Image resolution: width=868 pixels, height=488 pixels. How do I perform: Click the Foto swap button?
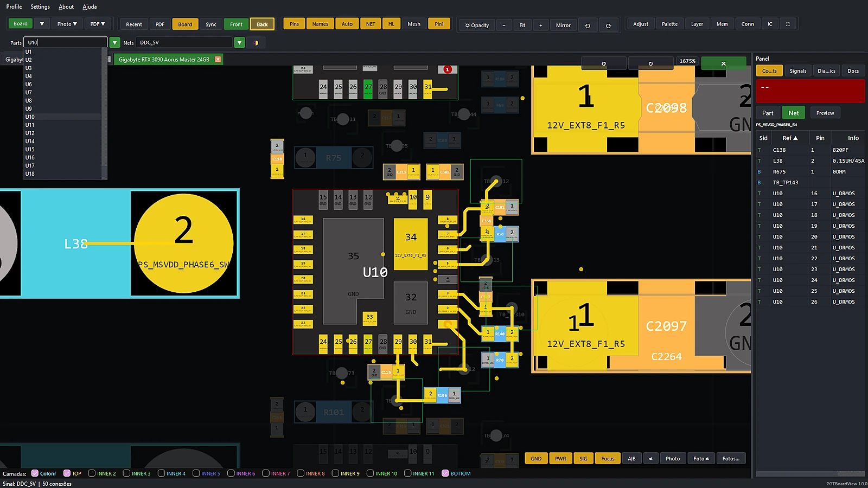pyautogui.click(x=701, y=459)
